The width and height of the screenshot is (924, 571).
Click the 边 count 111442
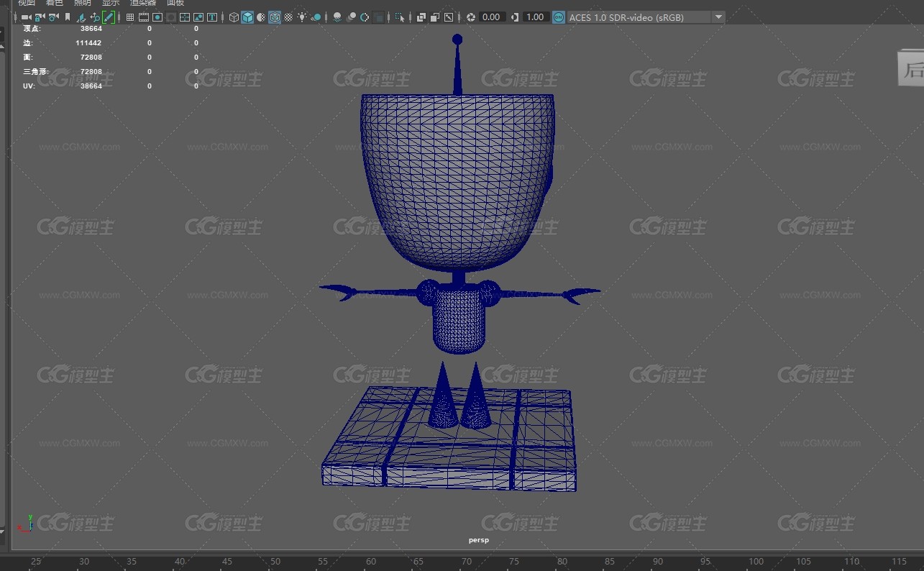pos(88,43)
